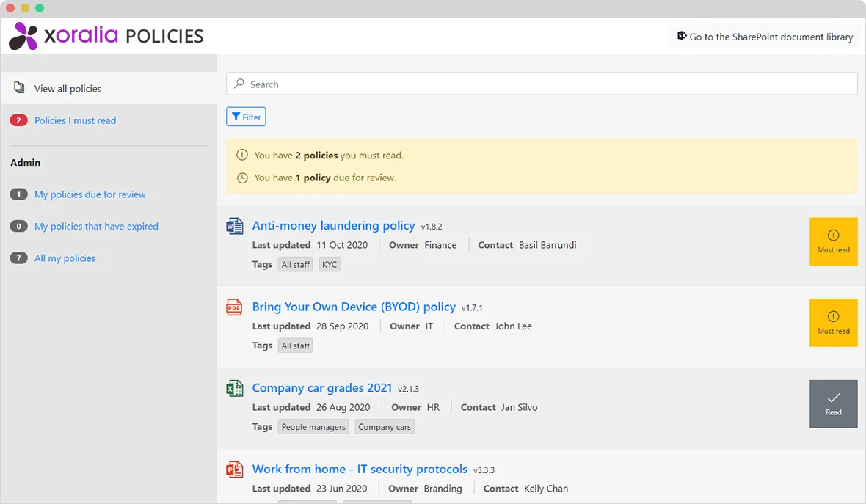Select the All staff tag on Anti-money laundering policy
This screenshot has height=504, width=866.
(296, 264)
